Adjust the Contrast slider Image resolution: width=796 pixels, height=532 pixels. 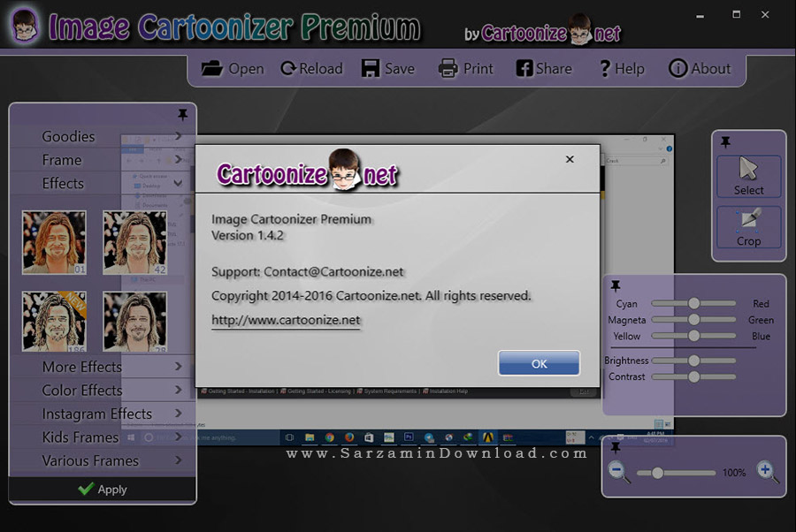pyautogui.click(x=693, y=376)
